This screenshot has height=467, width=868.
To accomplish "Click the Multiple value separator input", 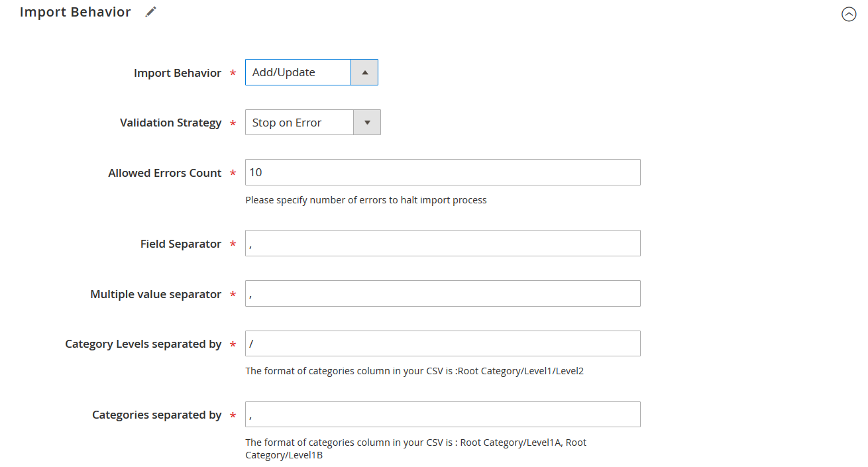I will click(x=443, y=293).
